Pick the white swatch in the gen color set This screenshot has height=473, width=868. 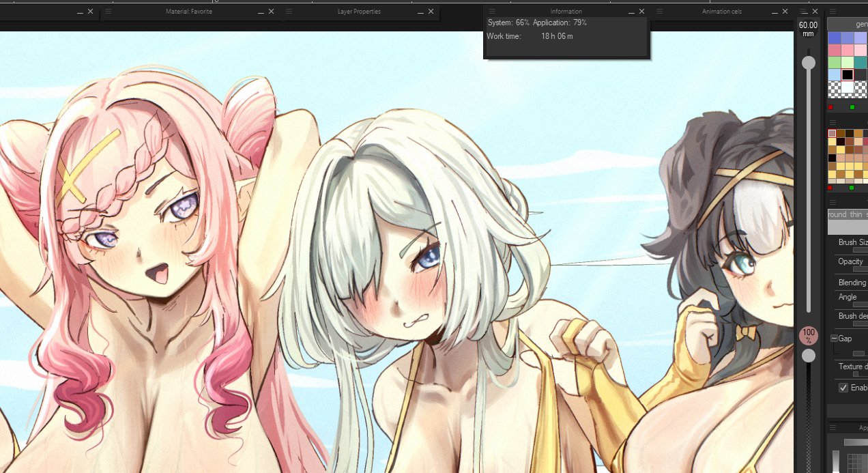pos(848,88)
